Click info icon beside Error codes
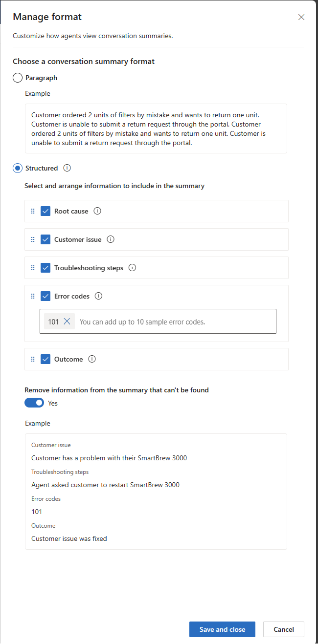 tap(98, 296)
